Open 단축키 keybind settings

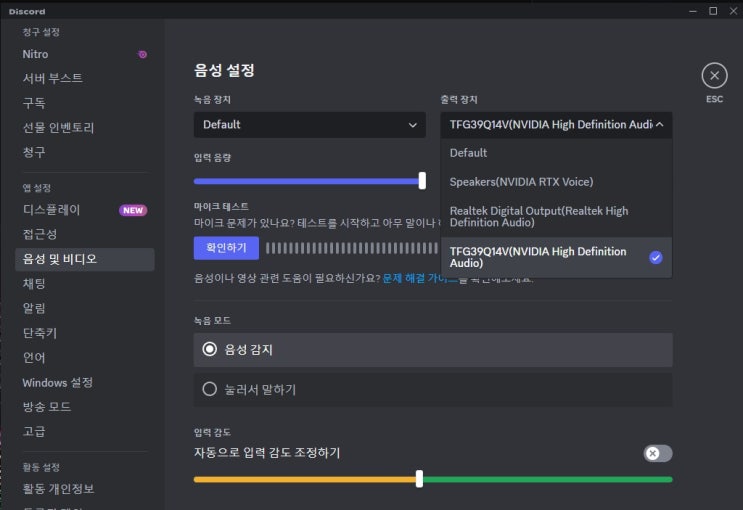tap(84, 333)
